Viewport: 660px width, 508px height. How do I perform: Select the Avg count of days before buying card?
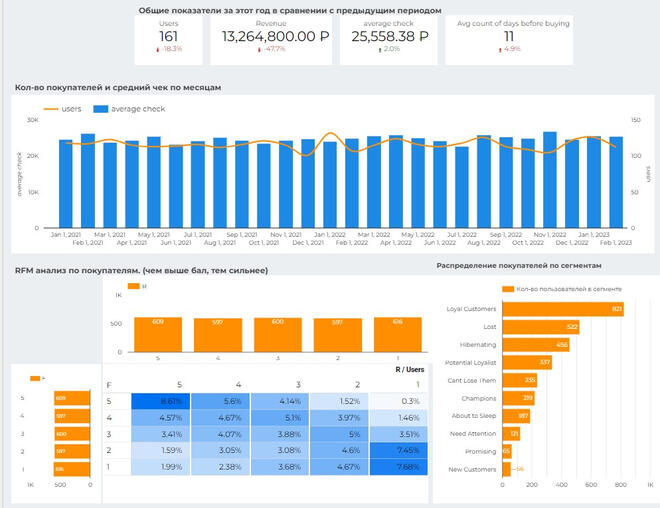pyautogui.click(x=508, y=37)
